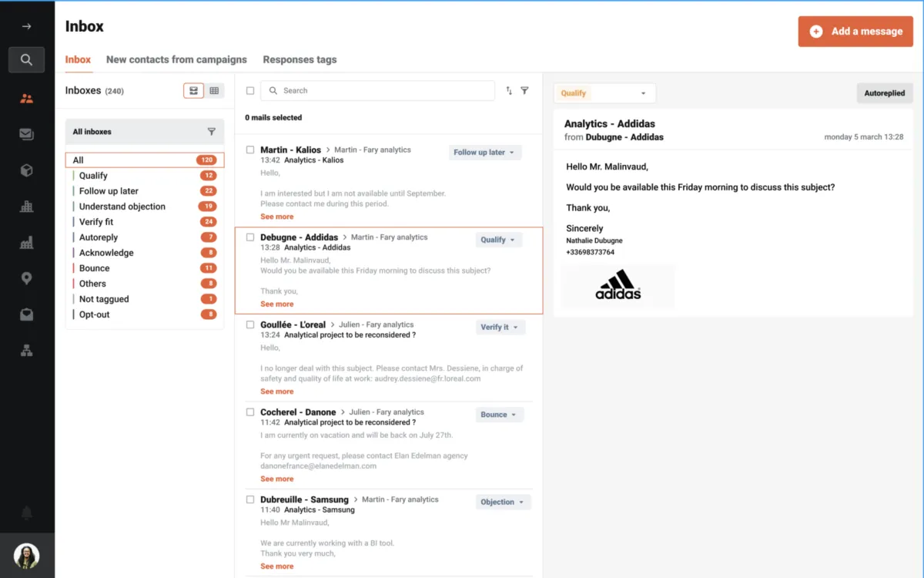Open the Qualify tag dropdown on Debugne mail

(499, 240)
